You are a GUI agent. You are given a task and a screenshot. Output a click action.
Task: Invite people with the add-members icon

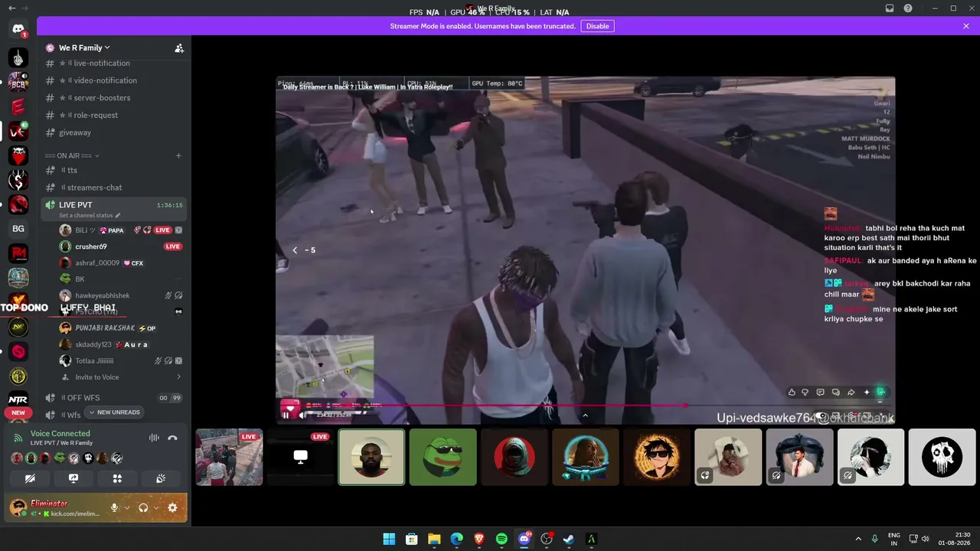(x=179, y=48)
